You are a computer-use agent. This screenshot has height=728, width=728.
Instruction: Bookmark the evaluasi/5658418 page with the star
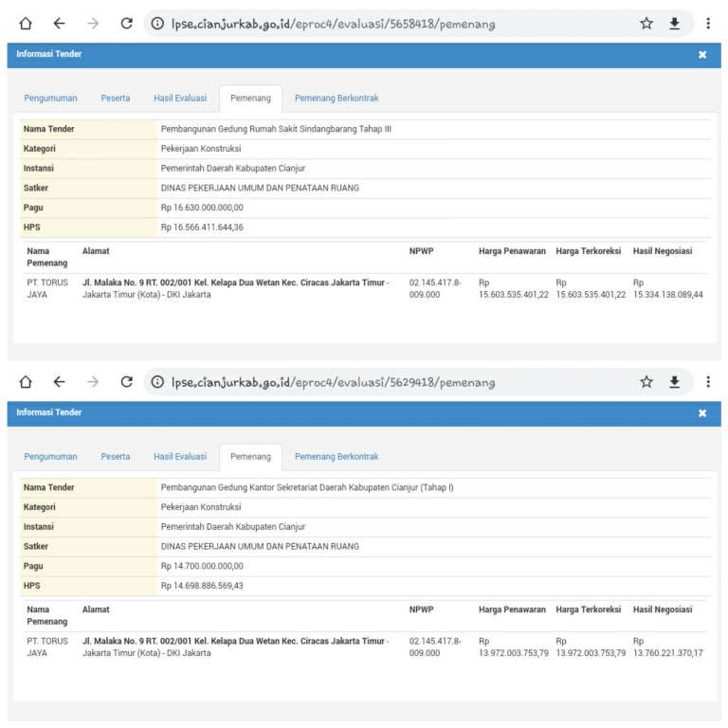646,24
